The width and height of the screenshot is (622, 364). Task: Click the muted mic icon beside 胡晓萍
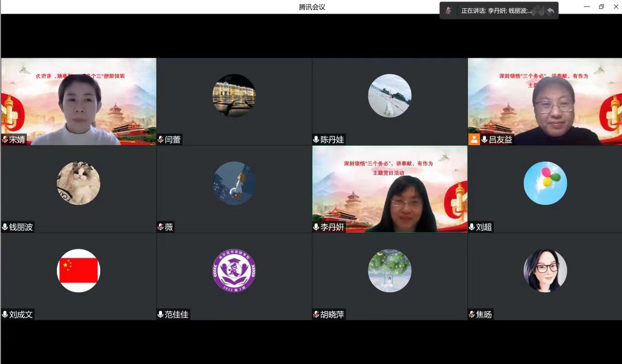coord(316,314)
